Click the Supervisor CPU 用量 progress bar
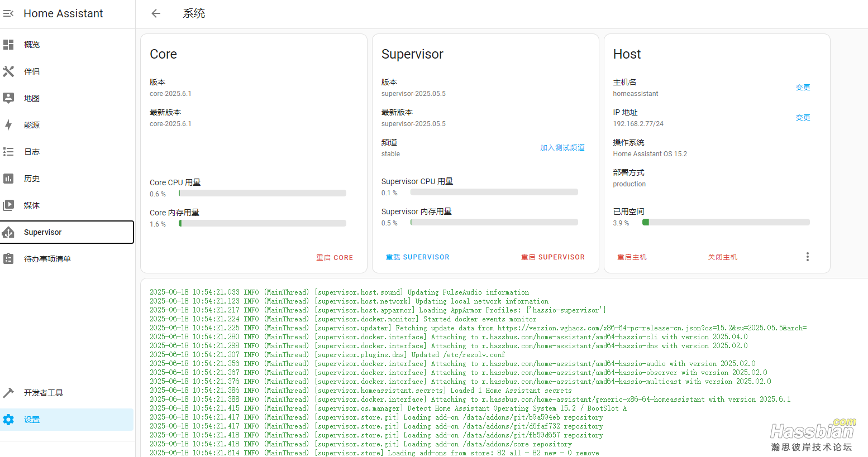 coord(494,192)
